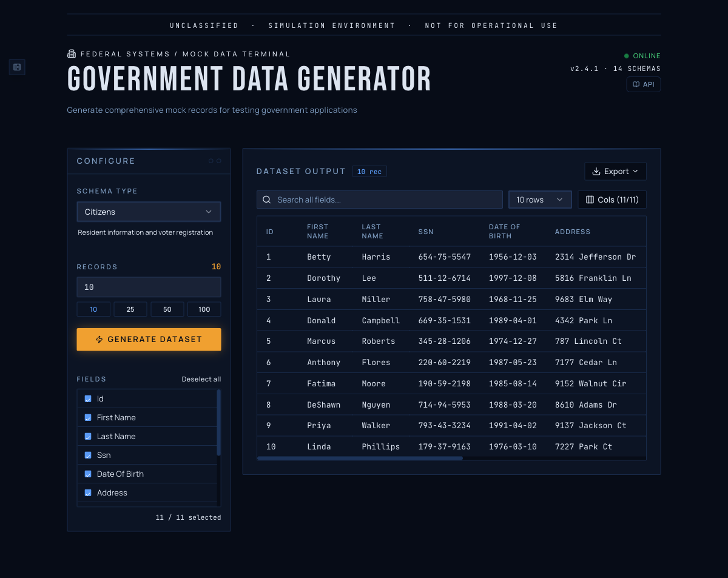
Task: Click the first name cell Fatima
Action: coord(322,384)
